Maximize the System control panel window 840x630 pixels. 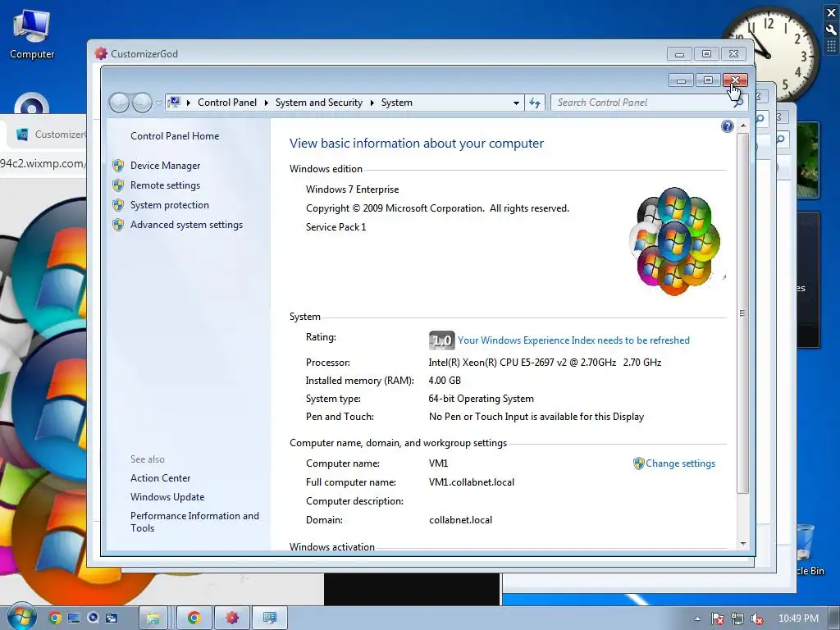click(708, 80)
